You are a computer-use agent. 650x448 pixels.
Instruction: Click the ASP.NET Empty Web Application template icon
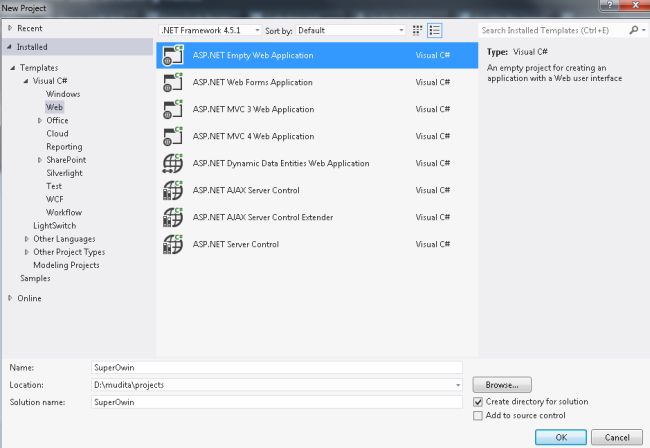pos(173,55)
